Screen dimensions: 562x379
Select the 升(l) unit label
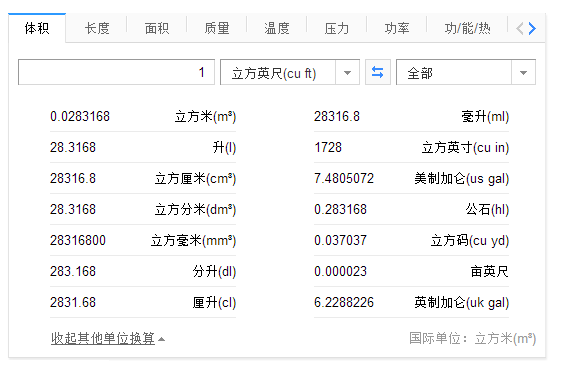tap(224, 147)
